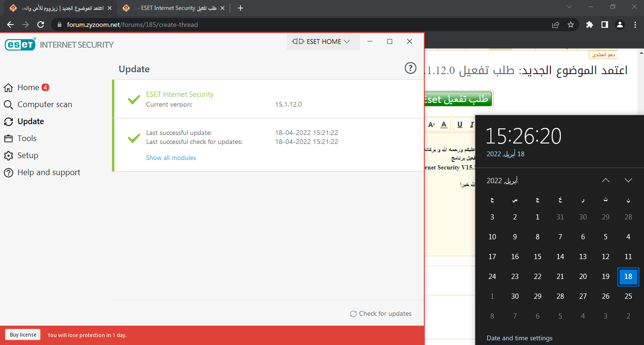Open Chrome extensions puzzle icon
This screenshot has width=644, height=345.
coord(589,25)
